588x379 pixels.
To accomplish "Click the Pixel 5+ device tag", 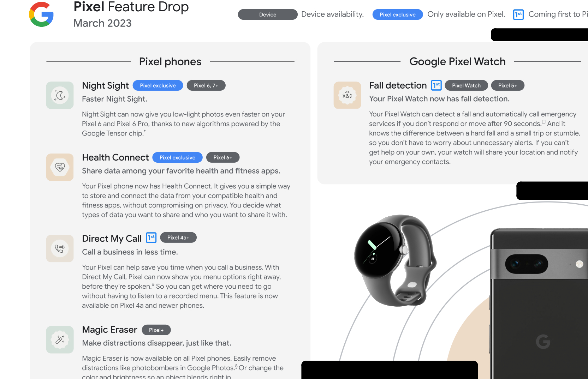I will click(x=507, y=85).
